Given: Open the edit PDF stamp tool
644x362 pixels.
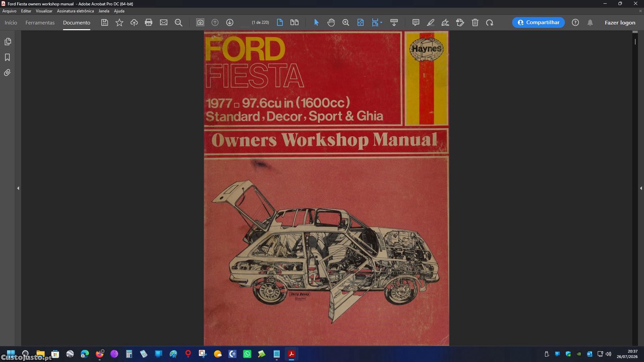Looking at the screenshot, I should tap(460, 22).
